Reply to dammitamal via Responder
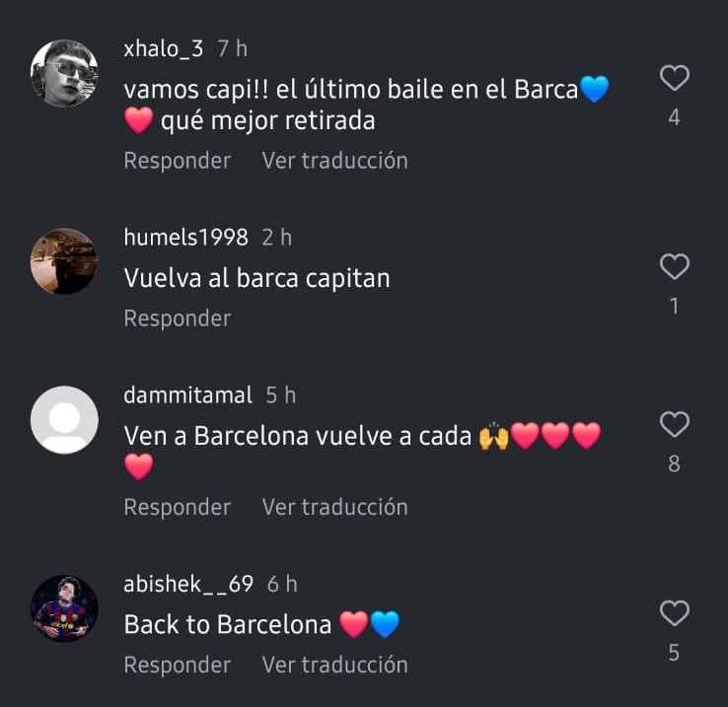 [x=178, y=508]
